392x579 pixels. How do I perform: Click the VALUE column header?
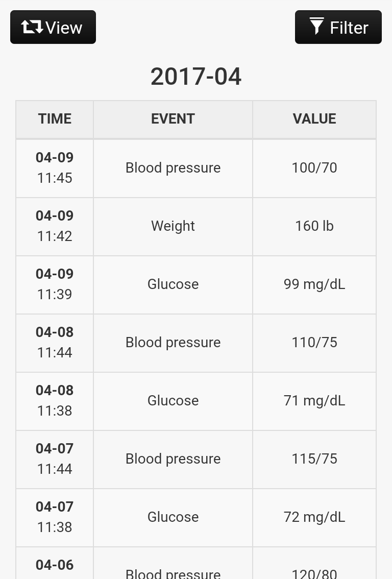tap(314, 119)
